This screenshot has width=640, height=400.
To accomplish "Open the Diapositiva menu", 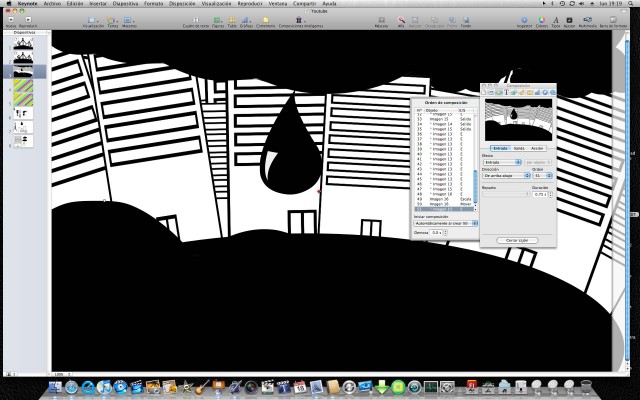I will coord(125,3).
